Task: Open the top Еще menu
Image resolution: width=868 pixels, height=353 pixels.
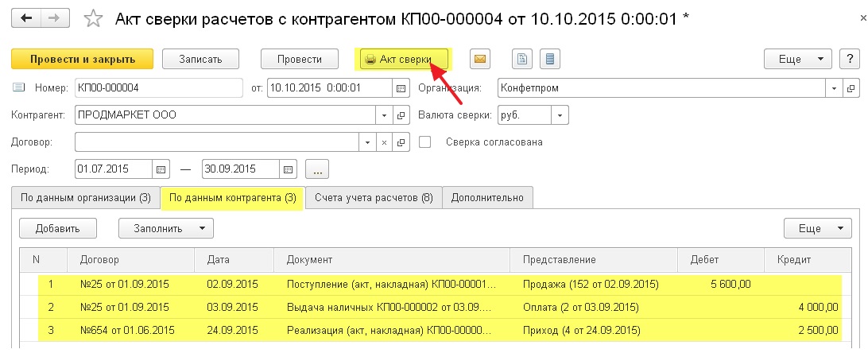Action: pos(798,59)
